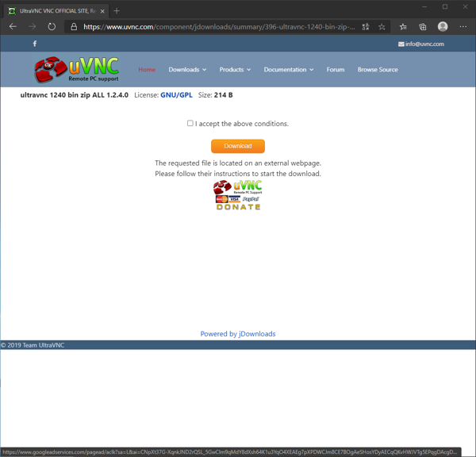
Task: Expand the Products dropdown menu
Action: pos(235,70)
